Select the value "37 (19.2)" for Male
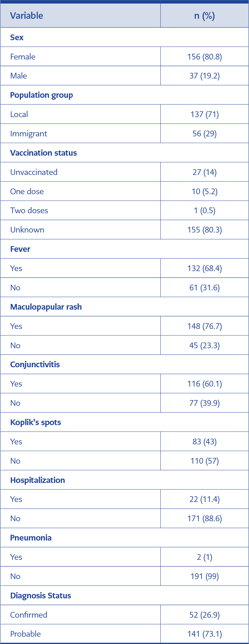This screenshot has height=644, width=249. pos(204,76)
